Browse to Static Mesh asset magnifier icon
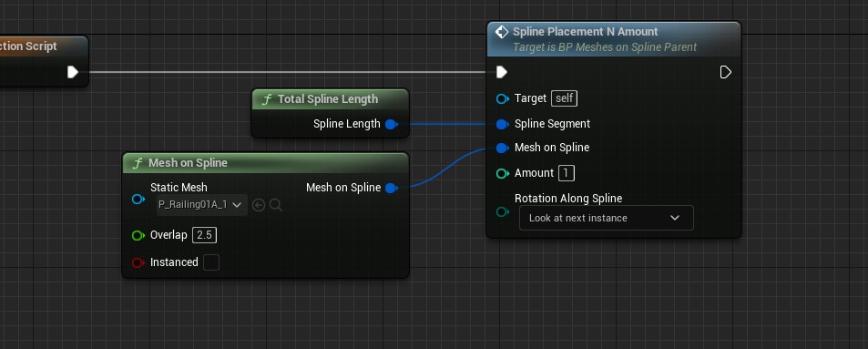This screenshot has width=868, height=349. (x=276, y=206)
